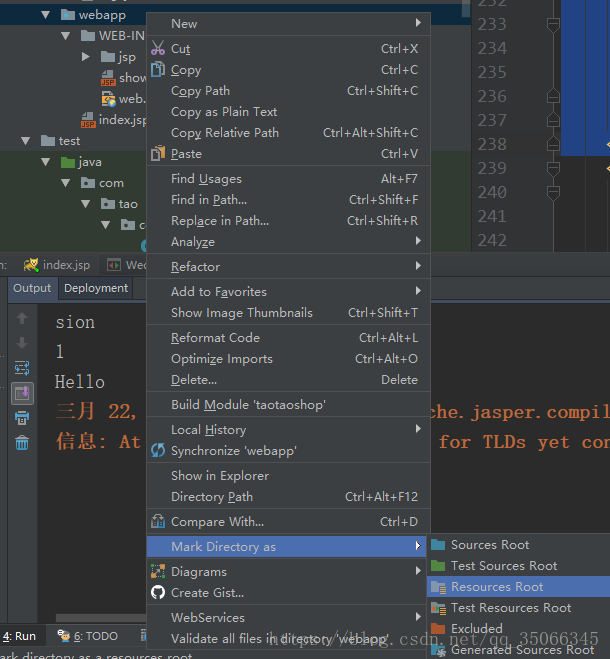Click the webapp folder icon in tree

point(68,15)
